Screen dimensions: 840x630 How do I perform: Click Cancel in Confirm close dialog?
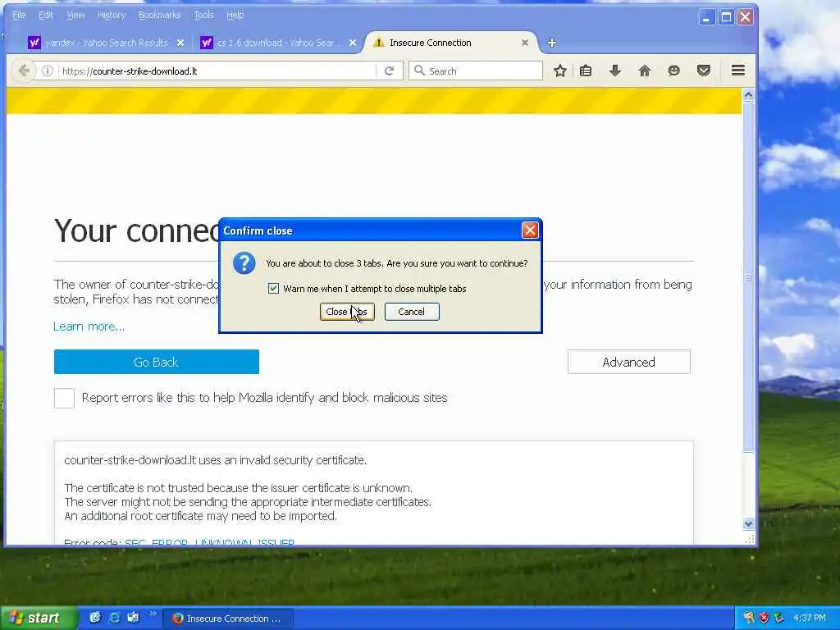click(412, 312)
